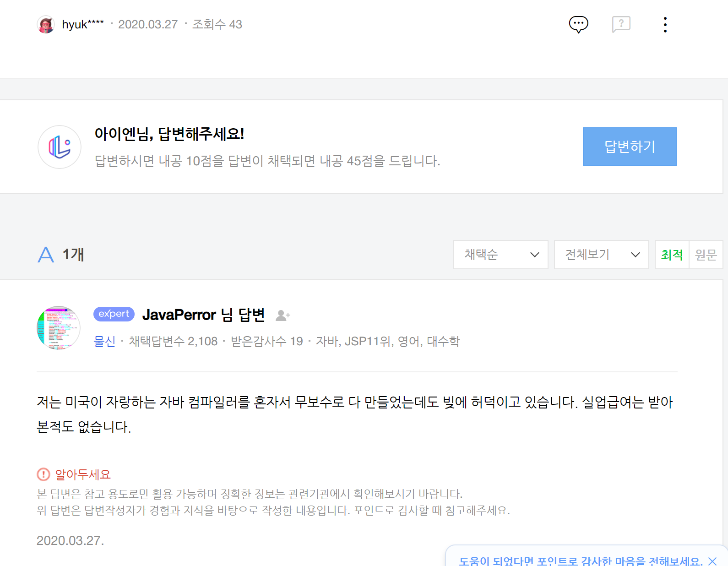Click the 조회수 43 text
This screenshot has height=566, width=728.
pos(217,24)
